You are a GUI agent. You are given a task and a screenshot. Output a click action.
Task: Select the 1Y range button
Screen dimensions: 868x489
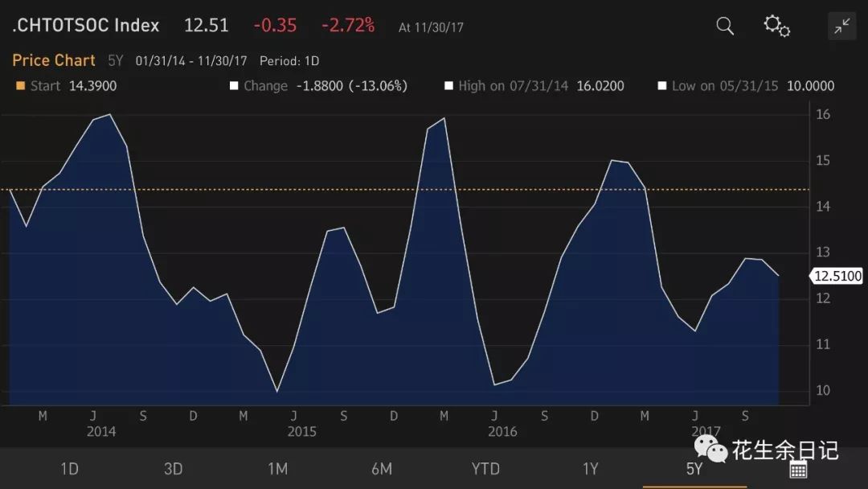590,469
